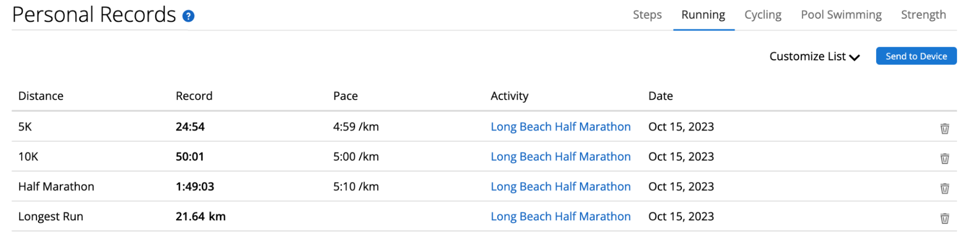Show the Strength records tab
Image resolution: width=980 pixels, height=242 pixels.
pos(924,15)
